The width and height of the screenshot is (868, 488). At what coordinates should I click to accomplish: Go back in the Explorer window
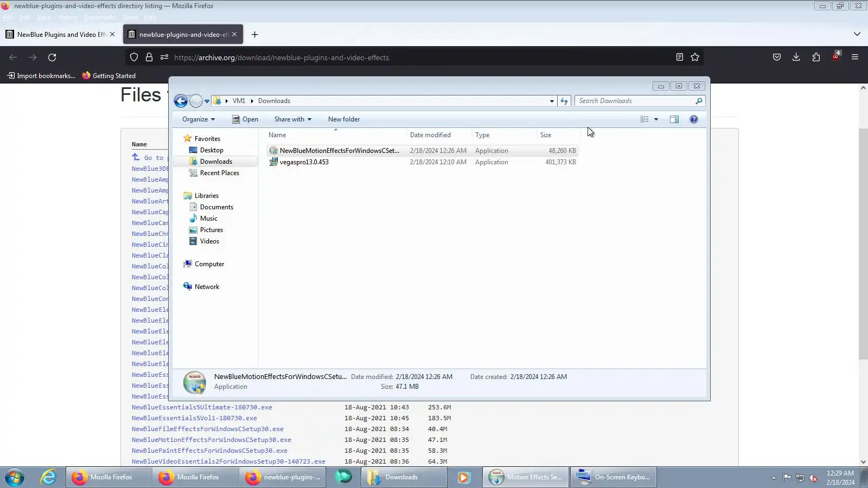pyautogui.click(x=181, y=101)
